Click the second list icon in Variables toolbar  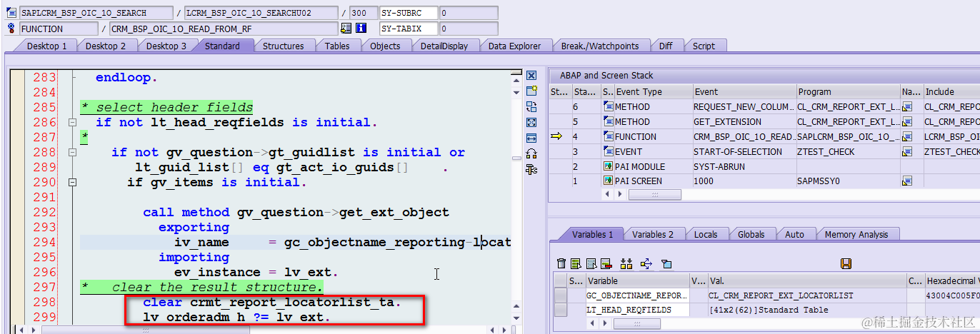(592, 264)
